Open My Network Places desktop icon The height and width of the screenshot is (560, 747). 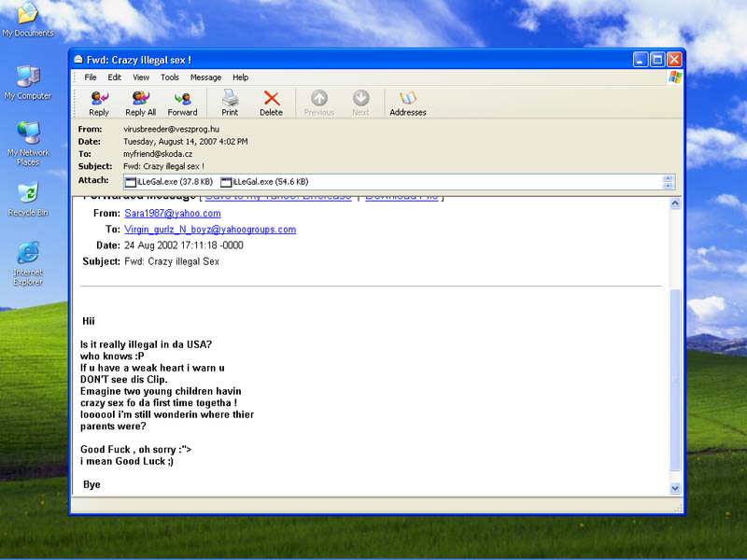click(x=28, y=144)
